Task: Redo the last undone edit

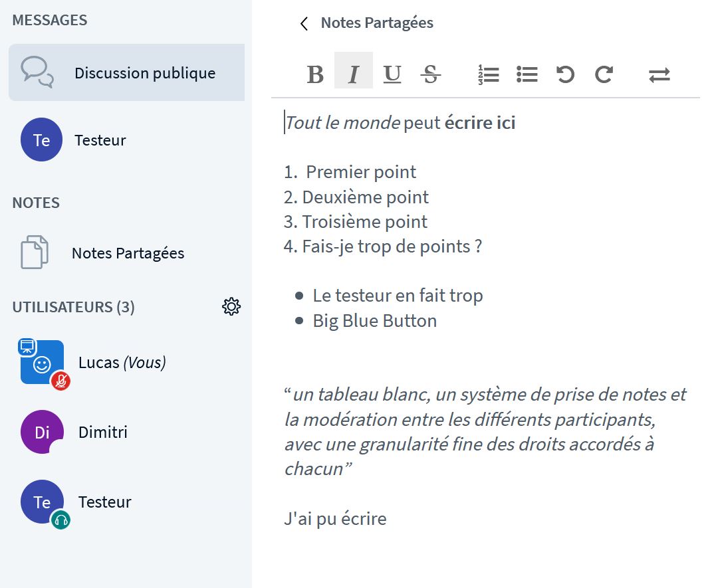Action: pyautogui.click(x=604, y=74)
